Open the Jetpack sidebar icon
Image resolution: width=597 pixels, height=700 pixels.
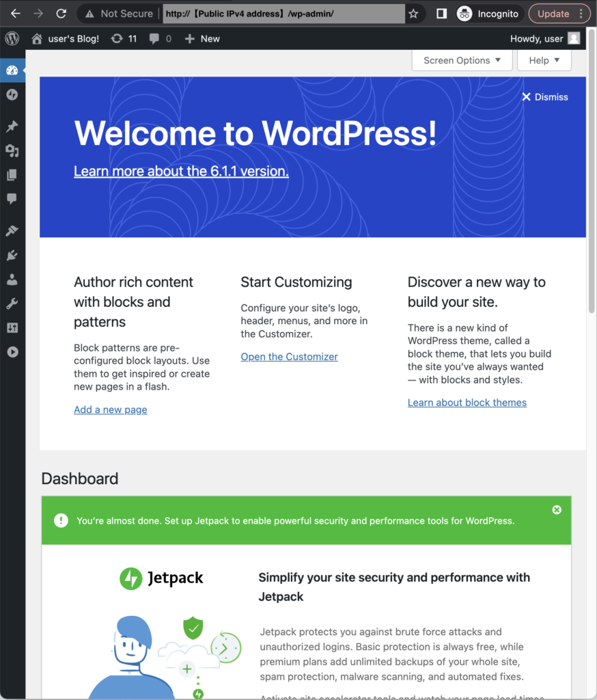coord(12,94)
